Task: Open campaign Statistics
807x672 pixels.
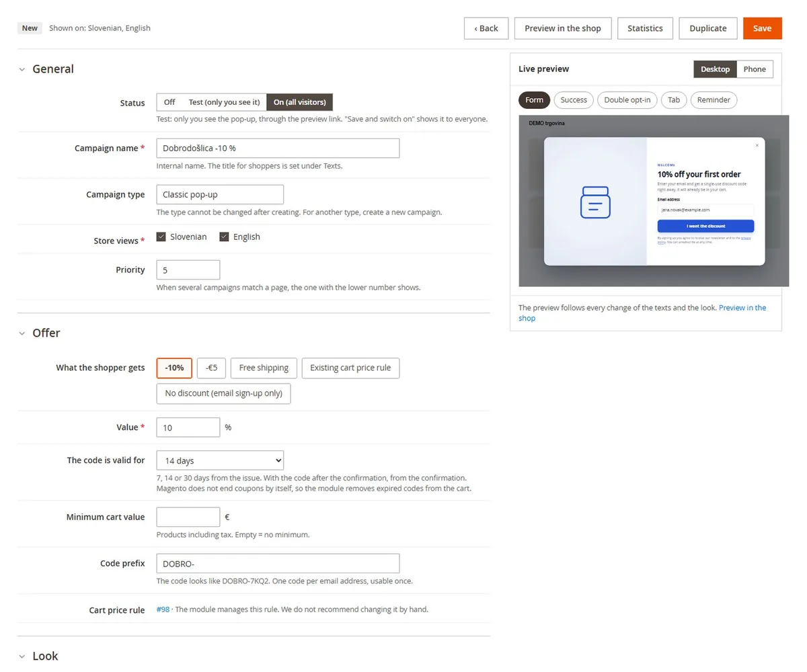Action: (645, 28)
